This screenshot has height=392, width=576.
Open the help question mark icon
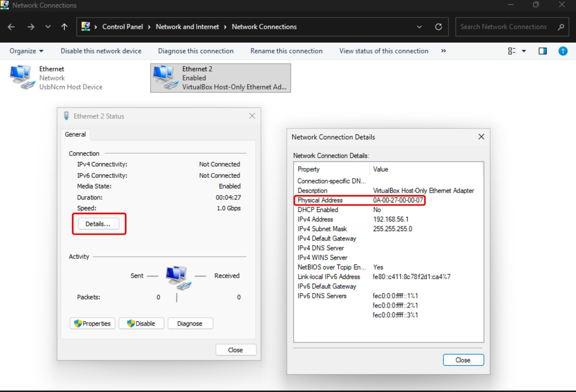coord(563,51)
